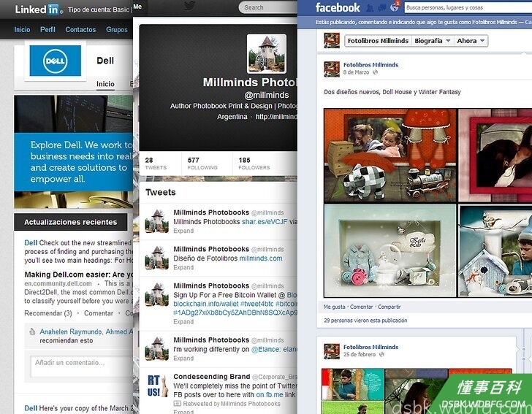Click public globe icon beside 8 de Marzo
The image size is (532, 414).
pos(376,72)
